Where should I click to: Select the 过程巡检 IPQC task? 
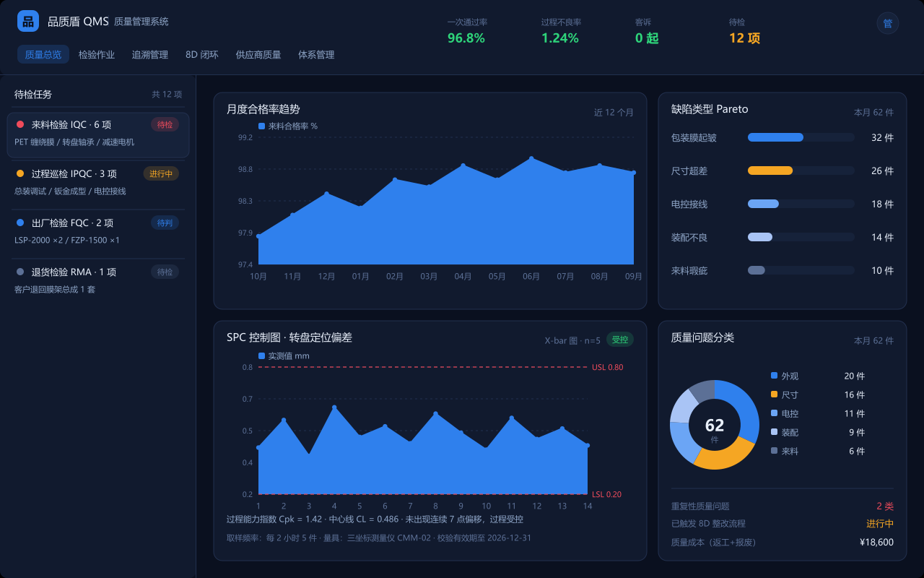pyautogui.click(x=98, y=184)
